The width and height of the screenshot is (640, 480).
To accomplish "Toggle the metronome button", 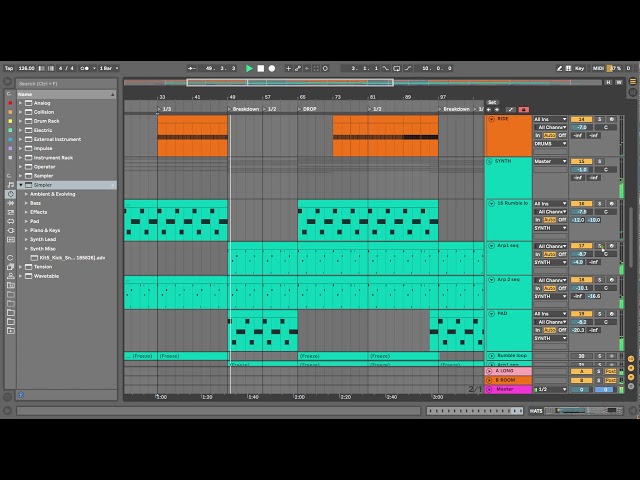I will click(x=84, y=68).
